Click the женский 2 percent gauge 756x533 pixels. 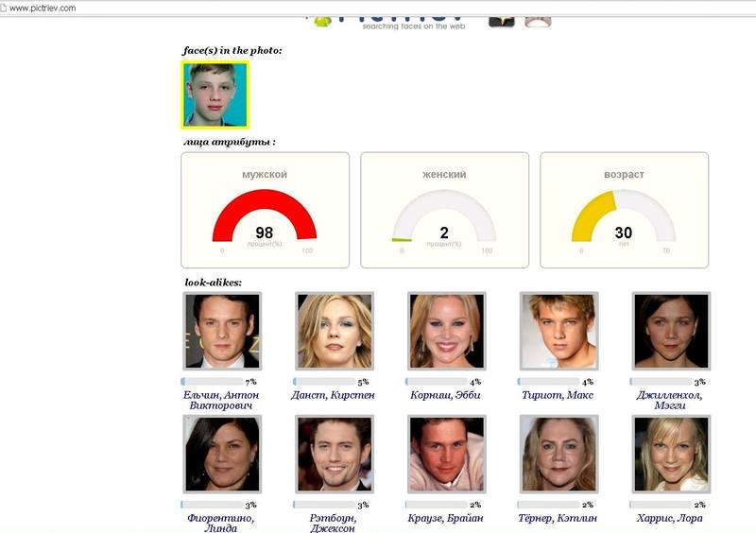(444, 210)
